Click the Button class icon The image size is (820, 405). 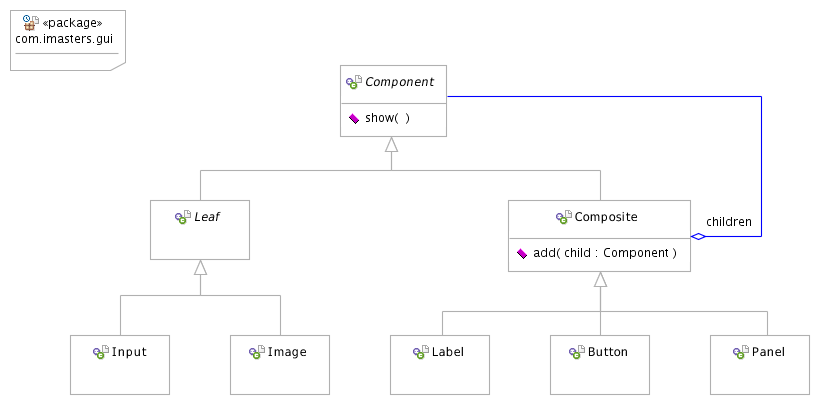click(576, 352)
